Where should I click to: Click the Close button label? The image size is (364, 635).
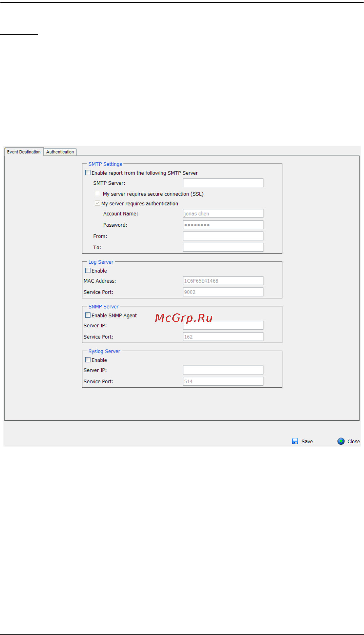pyautogui.click(x=354, y=442)
